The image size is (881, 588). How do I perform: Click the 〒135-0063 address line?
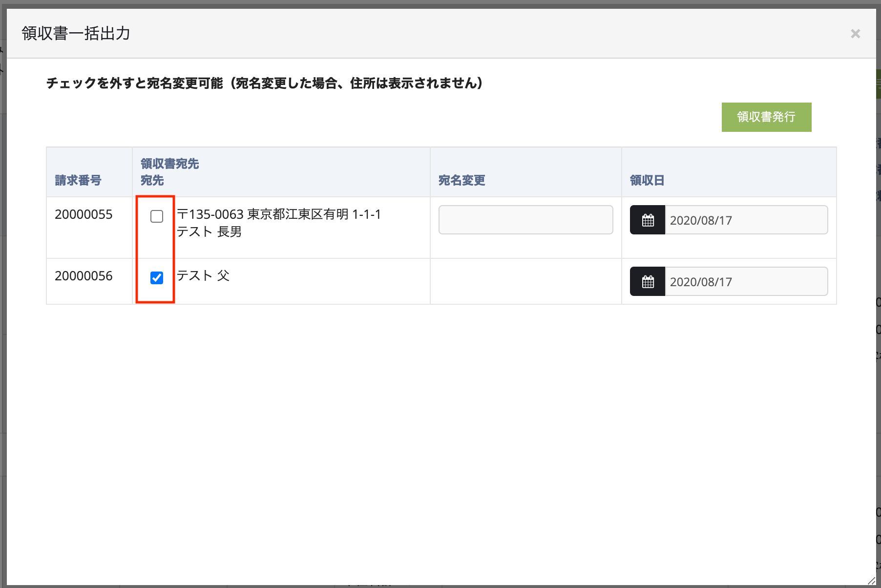278,214
